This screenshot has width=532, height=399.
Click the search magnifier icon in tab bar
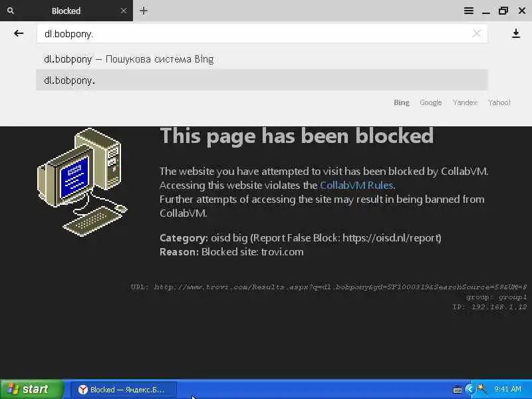tap(11, 11)
